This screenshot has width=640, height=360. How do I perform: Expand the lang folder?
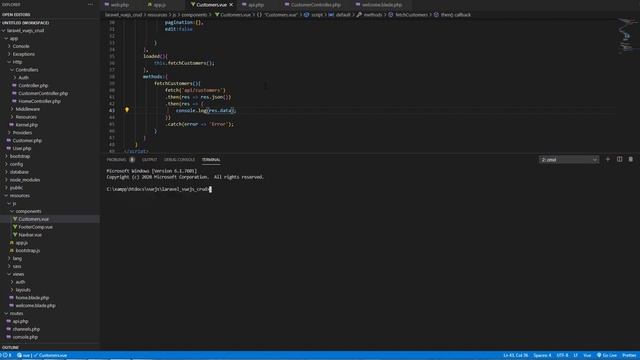click(x=17, y=258)
